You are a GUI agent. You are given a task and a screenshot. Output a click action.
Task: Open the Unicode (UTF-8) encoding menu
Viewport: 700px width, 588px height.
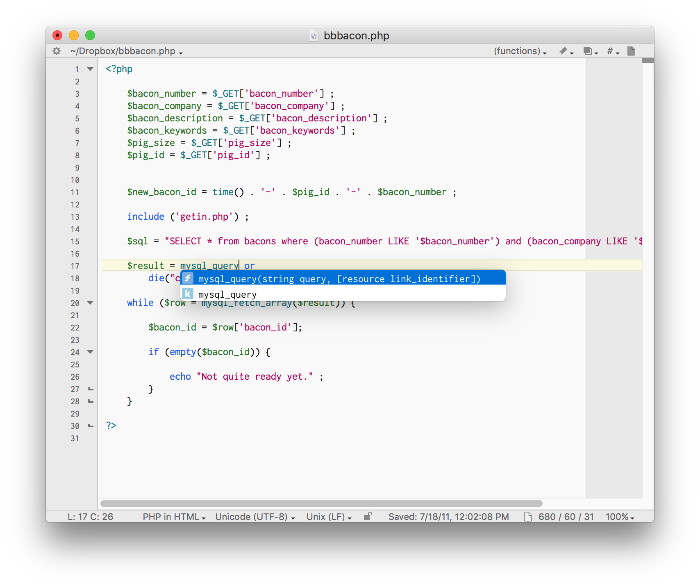point(255,517)
